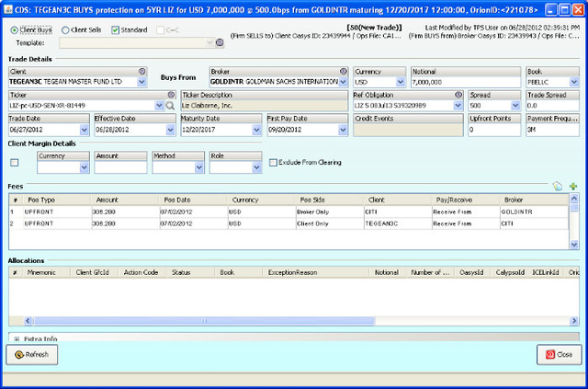Sort fees by the Fee Type column header

click(57, 200)
